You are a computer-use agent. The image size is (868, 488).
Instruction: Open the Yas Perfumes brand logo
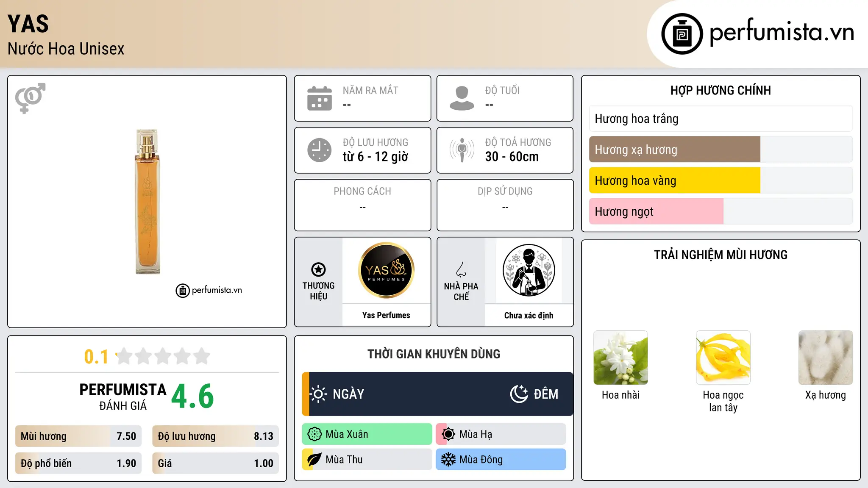tap(386, 270)
